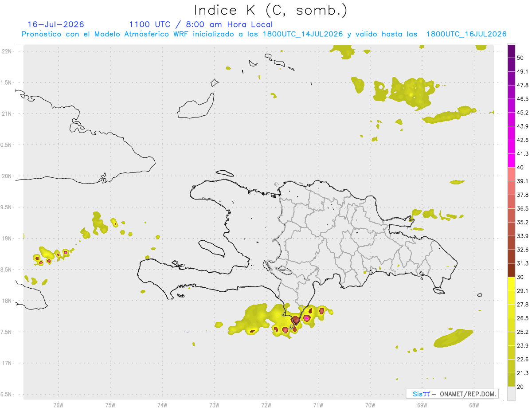Viewport: 532px width, 411px height.
Task: Click the 18N latitude label
Action: (x=8, y=301)
